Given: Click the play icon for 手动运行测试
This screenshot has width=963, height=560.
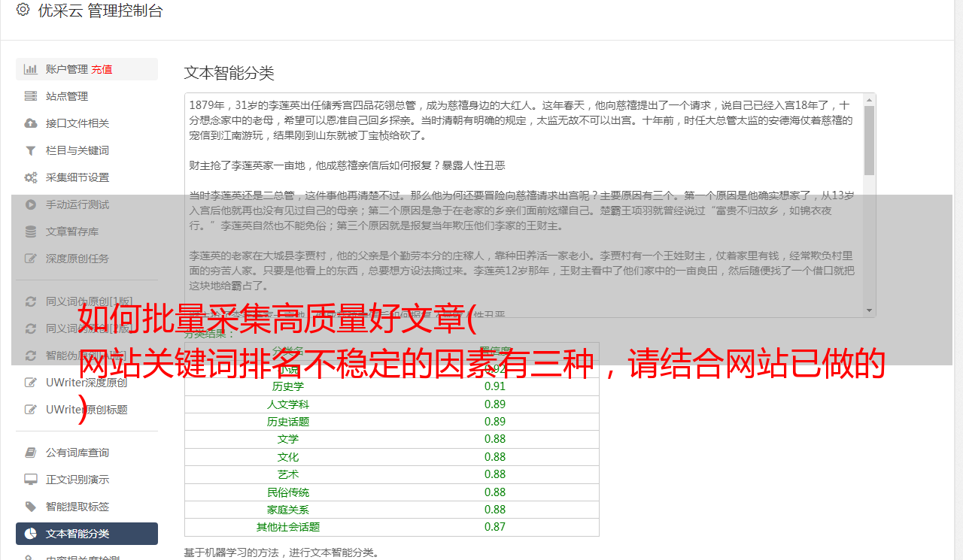Looking at the screenshot, I should (x=31, y=204).
